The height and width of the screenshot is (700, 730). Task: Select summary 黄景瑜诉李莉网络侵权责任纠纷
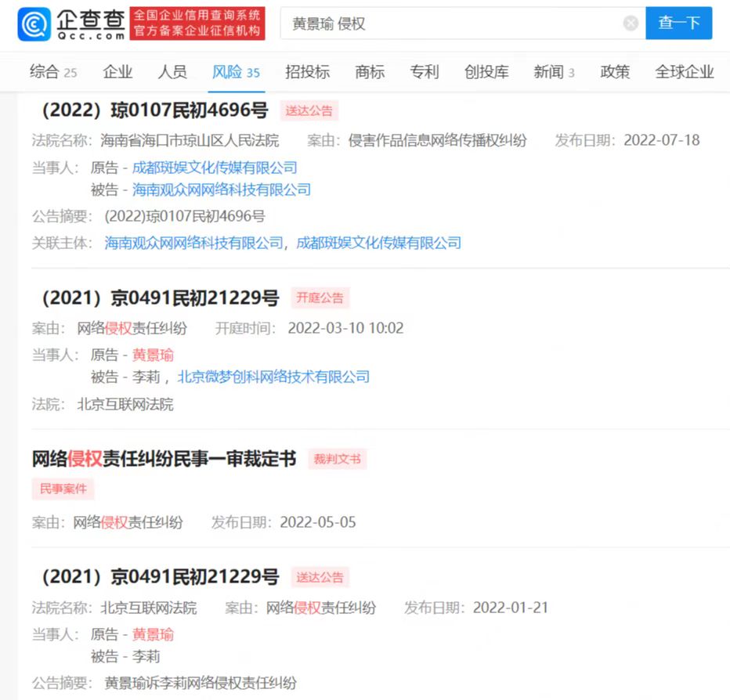click(x=201, y=683)
